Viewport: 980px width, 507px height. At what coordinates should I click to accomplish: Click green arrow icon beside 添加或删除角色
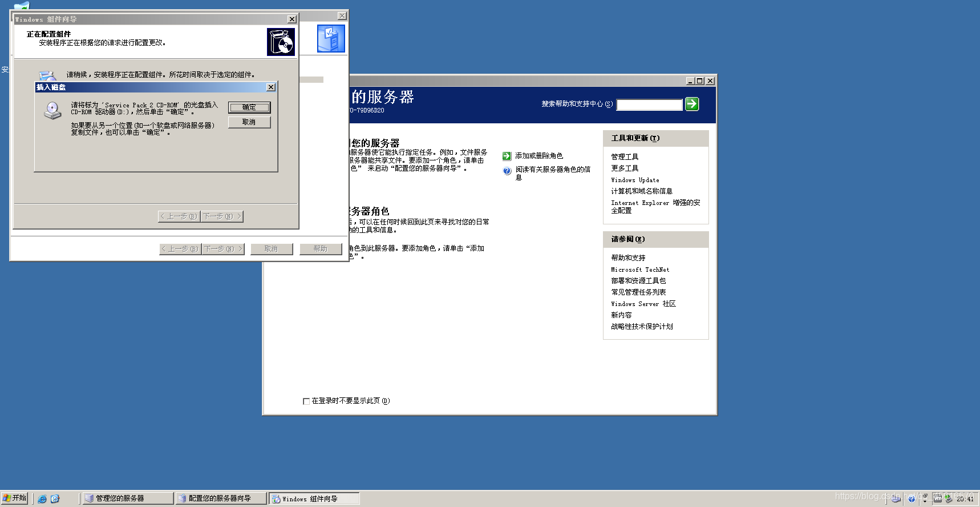507,156
